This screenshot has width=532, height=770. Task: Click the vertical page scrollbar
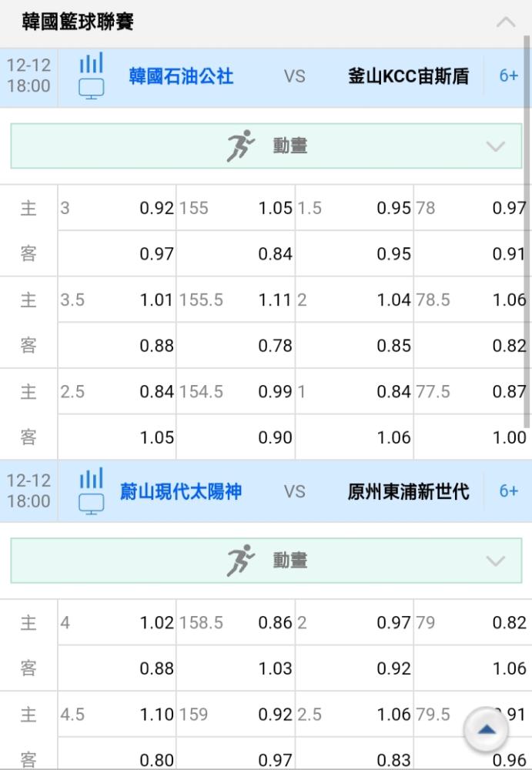coord(527,231)
